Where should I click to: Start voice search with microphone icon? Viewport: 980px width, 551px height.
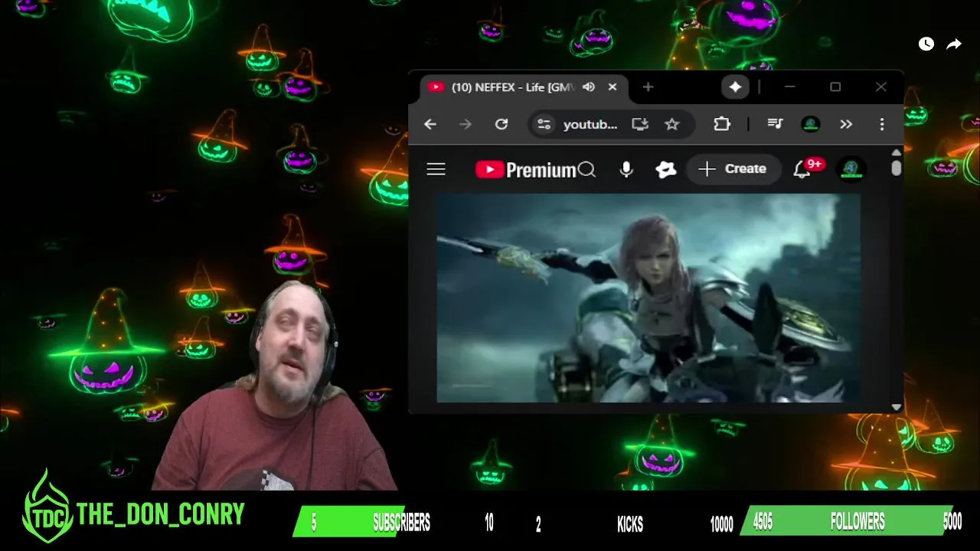click(626, 169)
